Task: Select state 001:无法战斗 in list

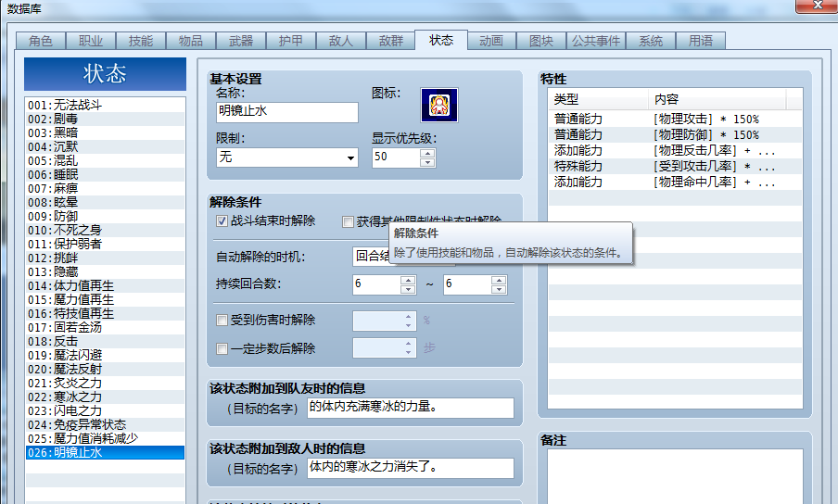Action: click(106, 106)
